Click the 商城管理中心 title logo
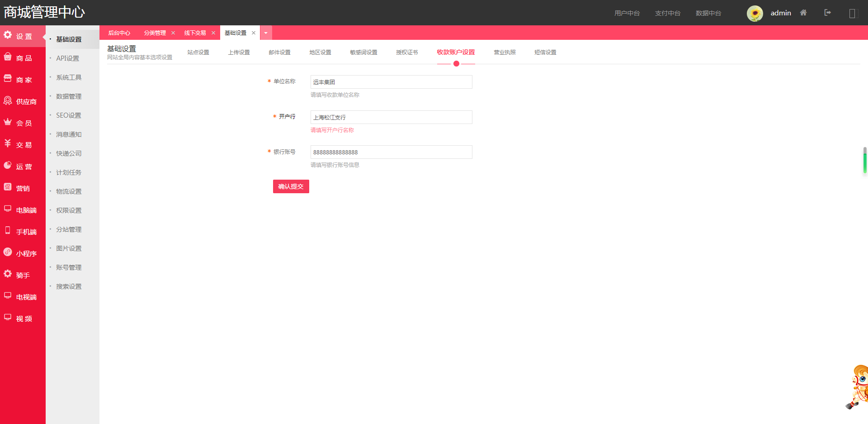 click(x=44, y=12)
